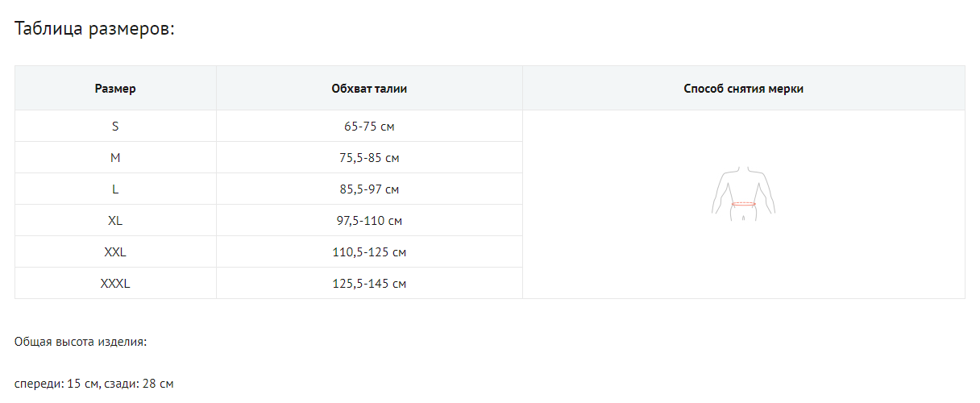
Task: Click the 'Общая высота изделия:' text
Action: point(81,342)
